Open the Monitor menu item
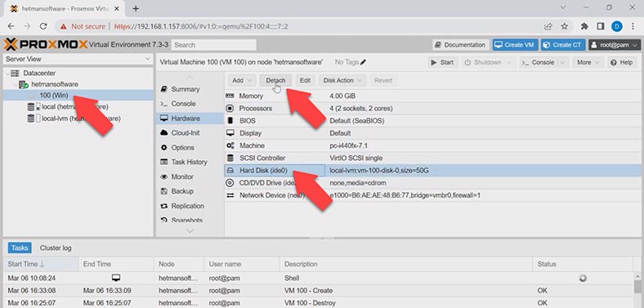The image size is (644, 308). 182,176
